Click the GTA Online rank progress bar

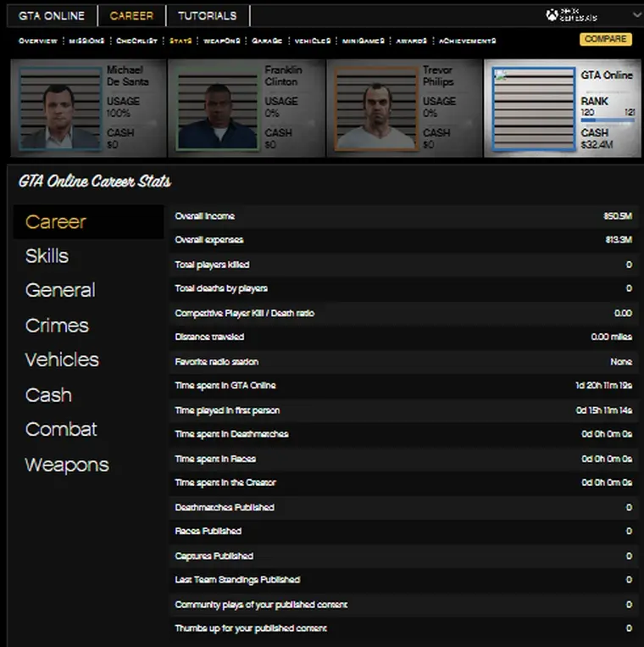[x=607, y=120]
